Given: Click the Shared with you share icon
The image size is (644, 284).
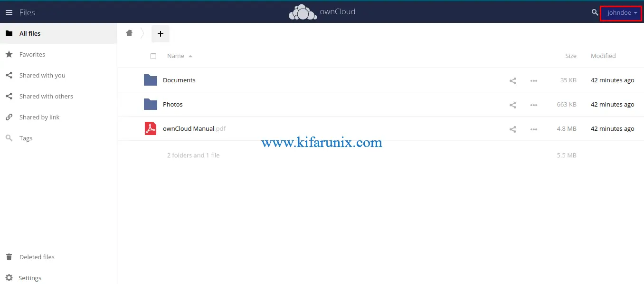Looking at the screenshot, I should pos(9,75).
